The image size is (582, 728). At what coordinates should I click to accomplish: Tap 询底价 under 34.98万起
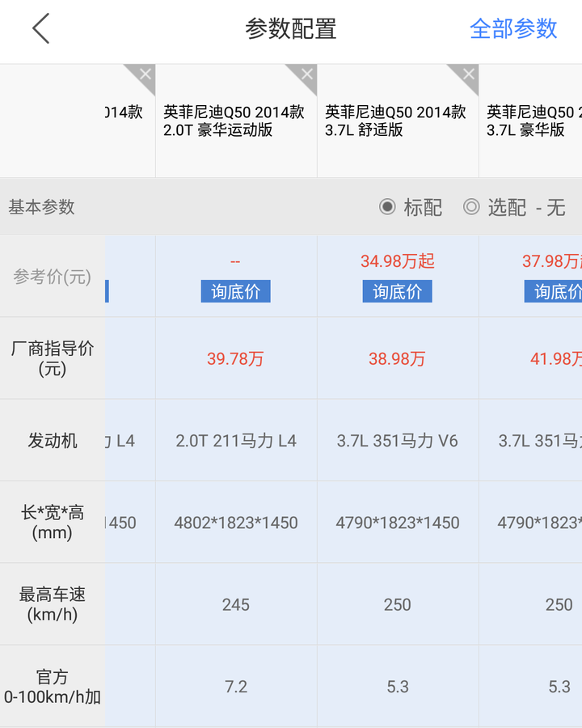coord(397,291)
